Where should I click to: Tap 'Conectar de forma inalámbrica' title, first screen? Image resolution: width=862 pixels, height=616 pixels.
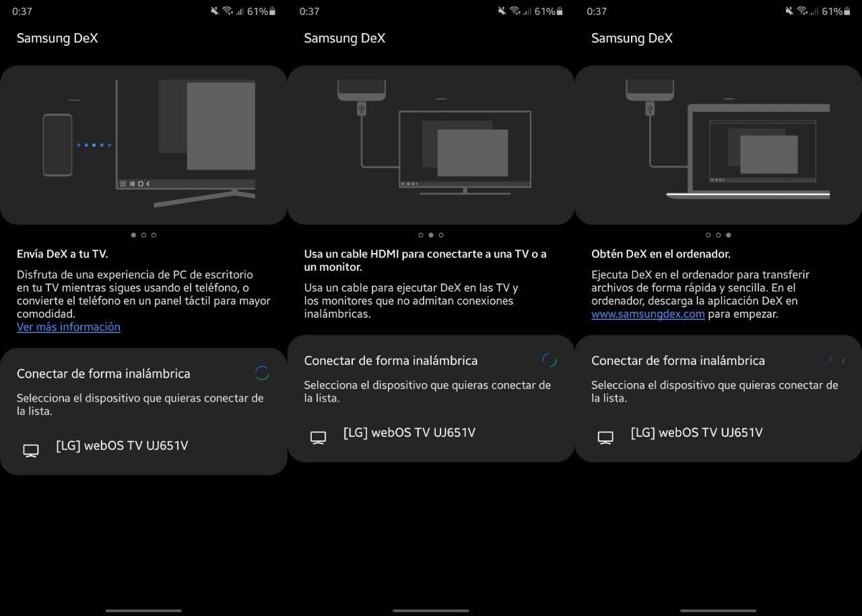tap(104, 374)
